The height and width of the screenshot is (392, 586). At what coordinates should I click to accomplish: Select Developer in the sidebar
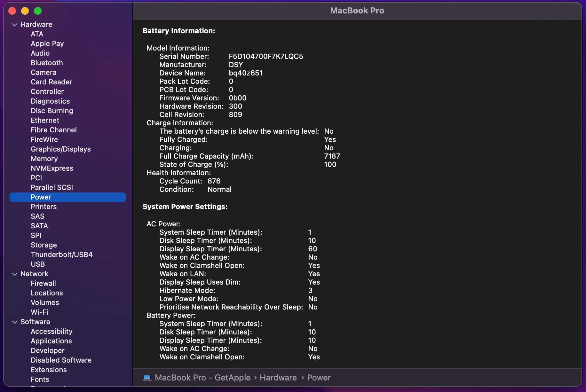48,350
